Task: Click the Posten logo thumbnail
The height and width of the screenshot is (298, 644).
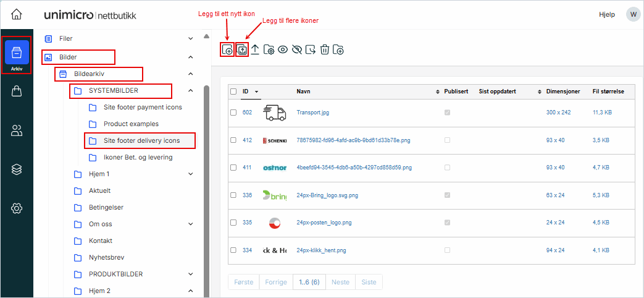Action: click(x=275, y=223)
